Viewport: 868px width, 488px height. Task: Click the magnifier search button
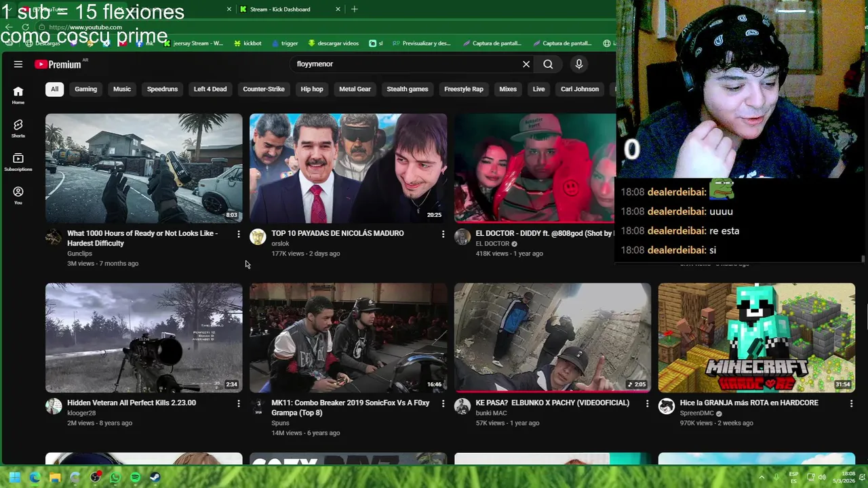[548, 64]
